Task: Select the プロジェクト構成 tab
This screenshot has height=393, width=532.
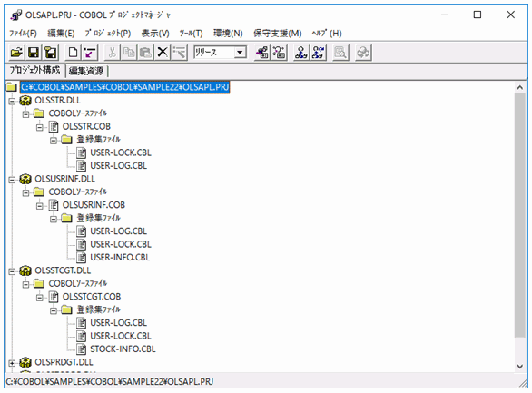Action: tap(34, 70)
